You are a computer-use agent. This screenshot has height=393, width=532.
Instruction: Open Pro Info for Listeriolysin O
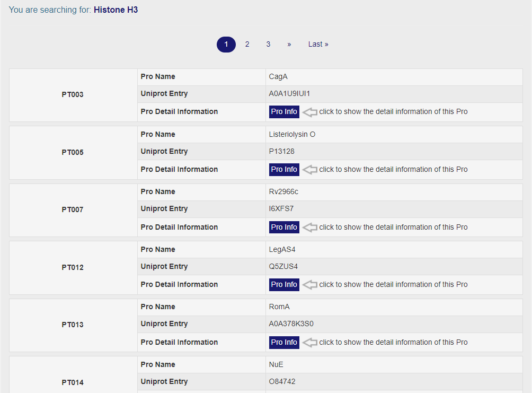284,170
